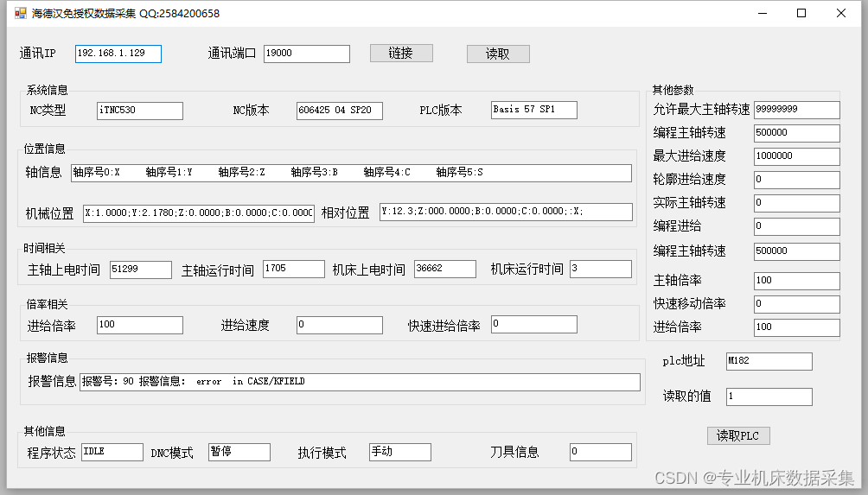Viewport: 868px width, 495px height.
Task: Click the NC版本 field
Action: click(339, 111)
